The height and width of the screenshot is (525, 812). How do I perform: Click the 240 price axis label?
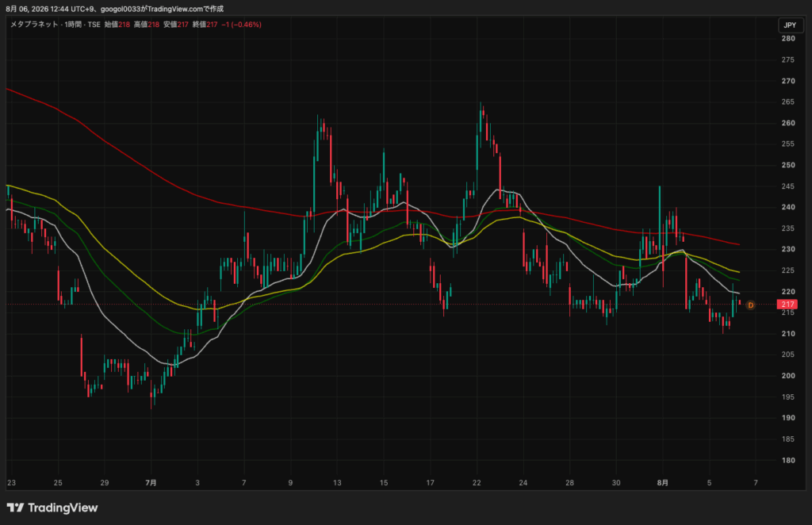(788, 207)
